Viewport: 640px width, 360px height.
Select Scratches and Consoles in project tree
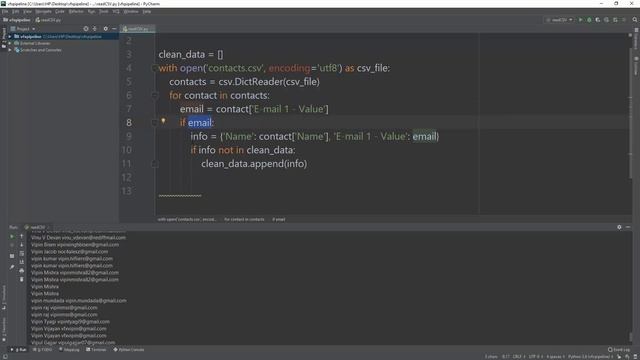pos(38,50)
